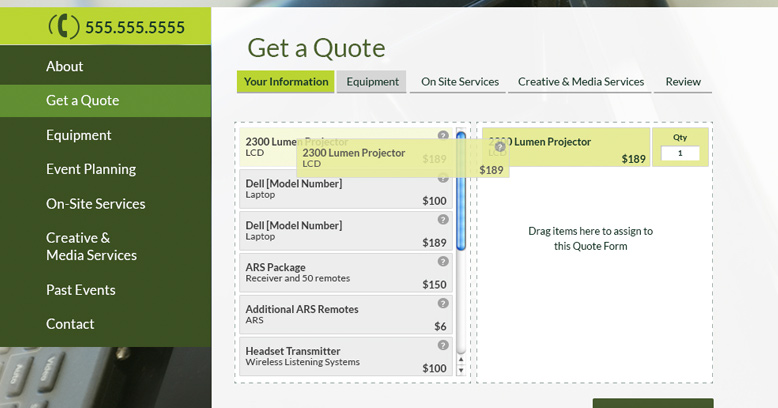Click Headset Transmitter help question icon
Image resolution: width=778 pixels, height=408 pixels.
coord(443,346)
